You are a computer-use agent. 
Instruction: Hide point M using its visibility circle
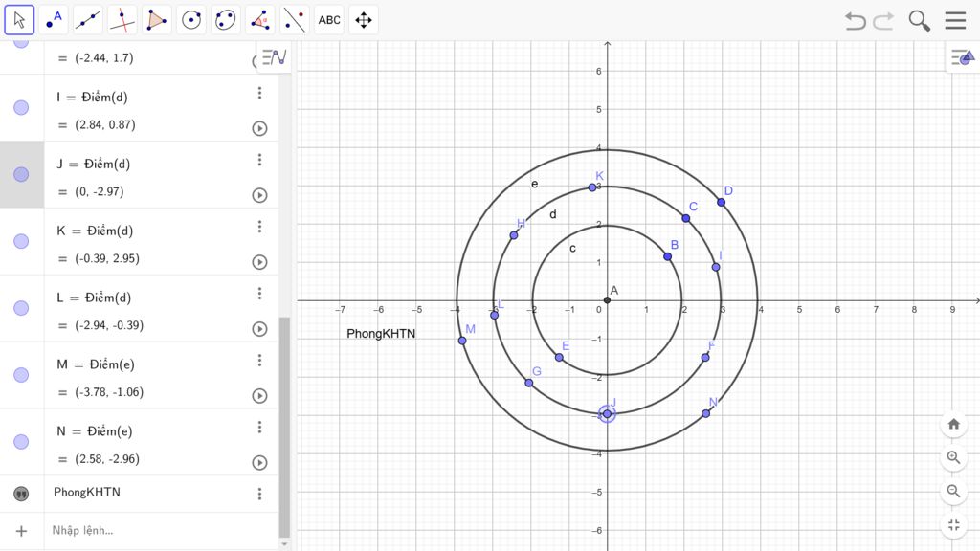(21, 375)
